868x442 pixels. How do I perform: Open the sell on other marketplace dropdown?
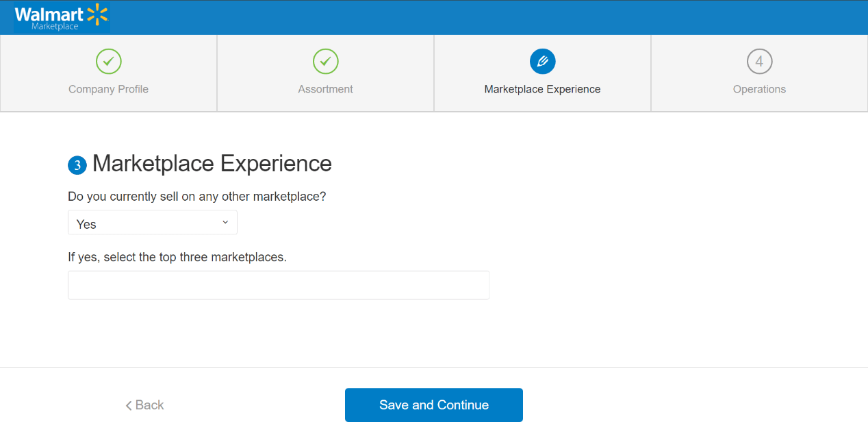click(153, 223)
